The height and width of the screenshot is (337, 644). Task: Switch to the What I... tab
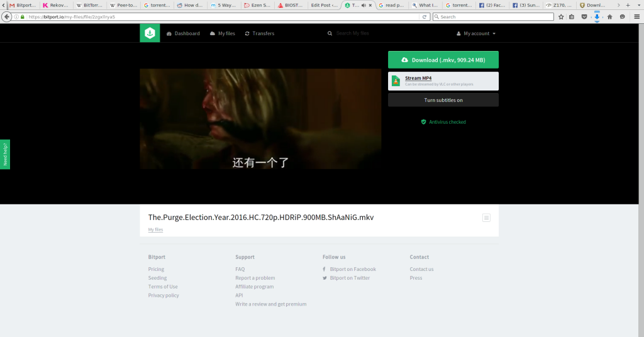pyautogui.click(x=425, y=5)
